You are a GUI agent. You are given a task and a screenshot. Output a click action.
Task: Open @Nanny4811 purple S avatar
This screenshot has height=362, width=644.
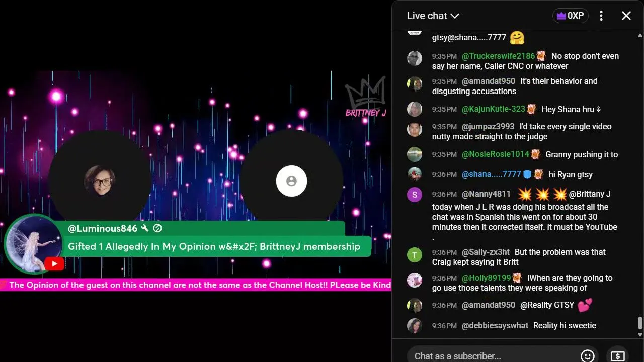point(414,195)
